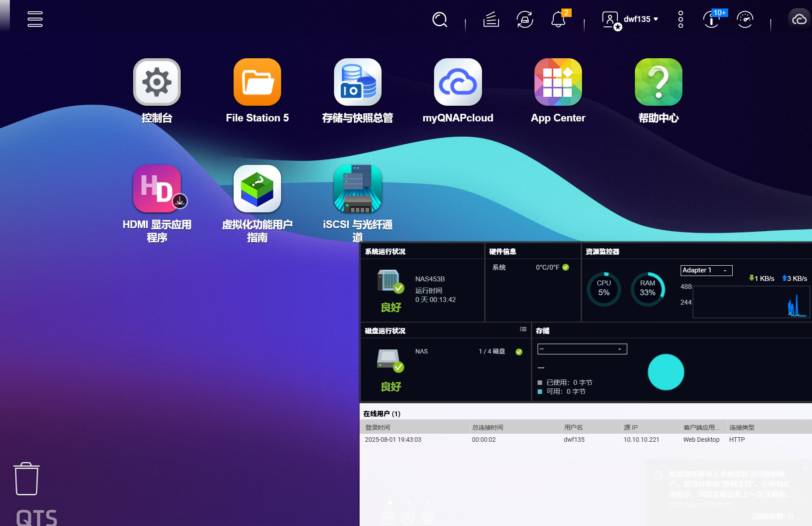Click uptime value 0 天 00:13:42
Viewport: 812px width, 526px height.
pyautogui.click(x=435, y=300)
